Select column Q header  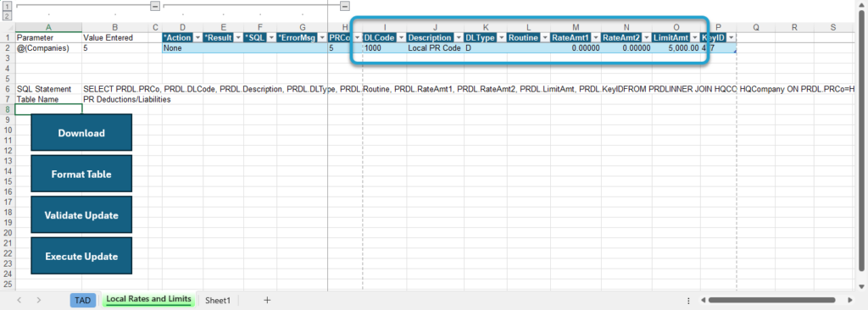(x=755, y=27)
